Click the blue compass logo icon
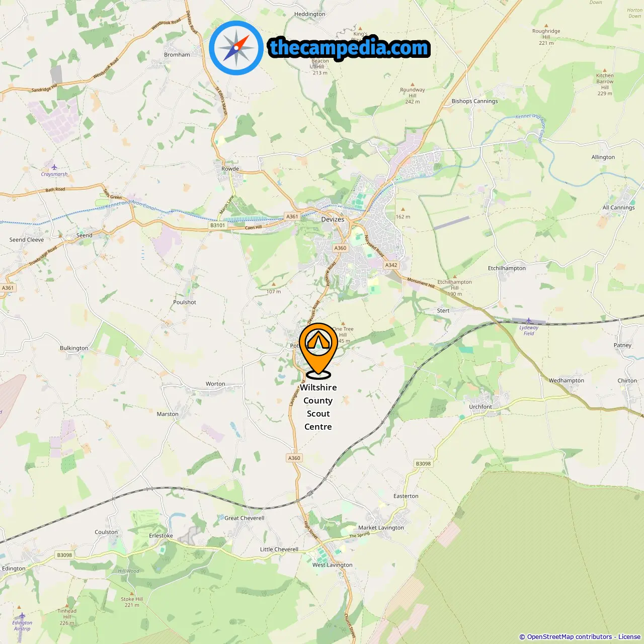This screenshot has height=644, width=644. pyautogui.click(x=236, y=48)
